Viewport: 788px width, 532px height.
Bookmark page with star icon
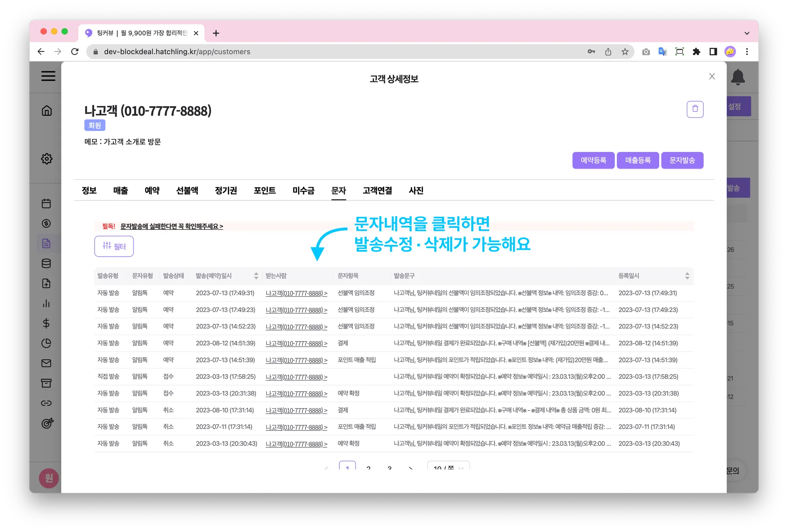click(x=625, y=52)
